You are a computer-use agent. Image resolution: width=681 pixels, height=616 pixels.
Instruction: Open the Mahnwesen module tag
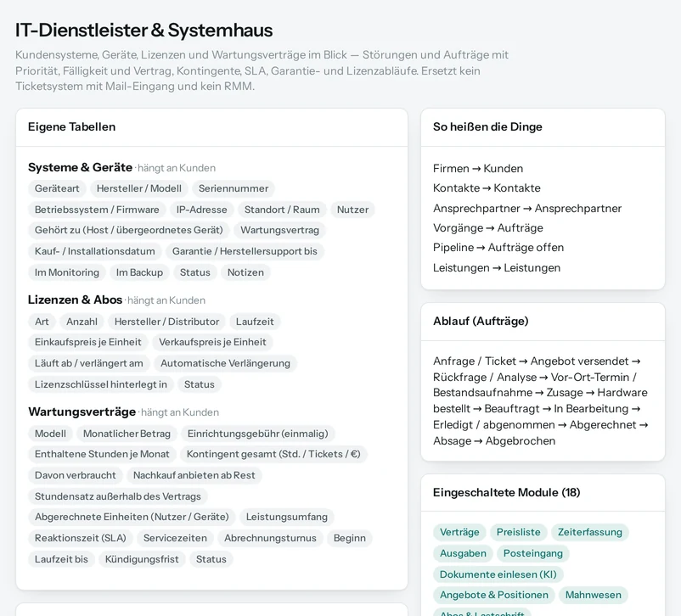point(594,595)
